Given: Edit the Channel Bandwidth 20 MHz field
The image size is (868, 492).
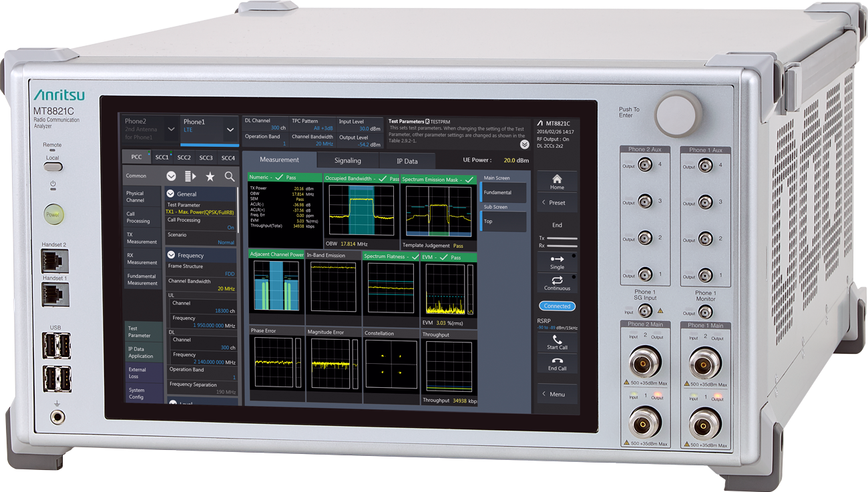Looking at the screenshot, I should (200, 285).
